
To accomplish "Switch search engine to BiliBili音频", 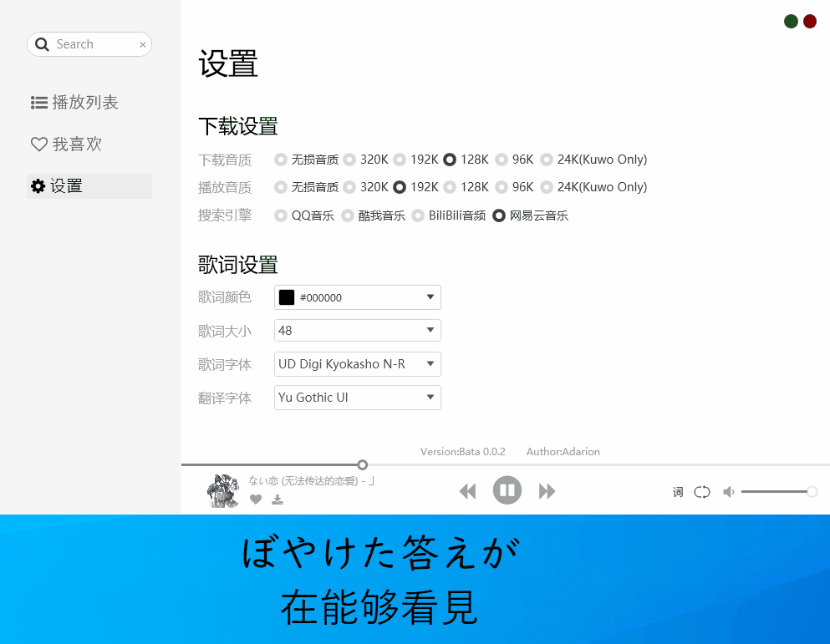I will 419,215.
